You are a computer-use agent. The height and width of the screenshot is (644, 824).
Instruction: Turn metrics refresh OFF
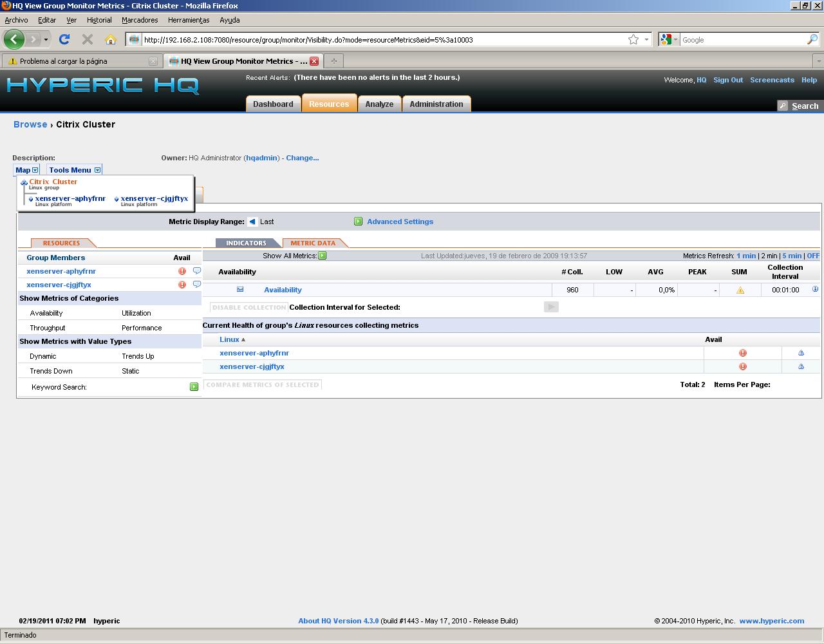[813, 256]
